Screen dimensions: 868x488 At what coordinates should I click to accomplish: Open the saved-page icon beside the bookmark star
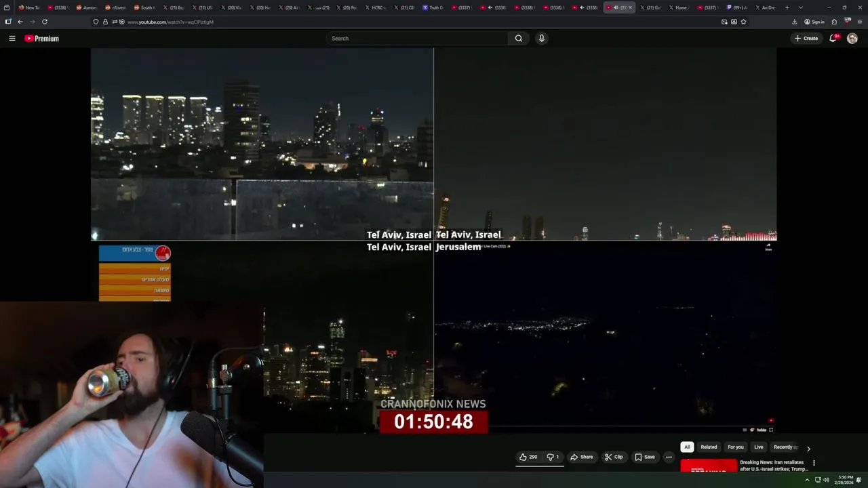734,22
